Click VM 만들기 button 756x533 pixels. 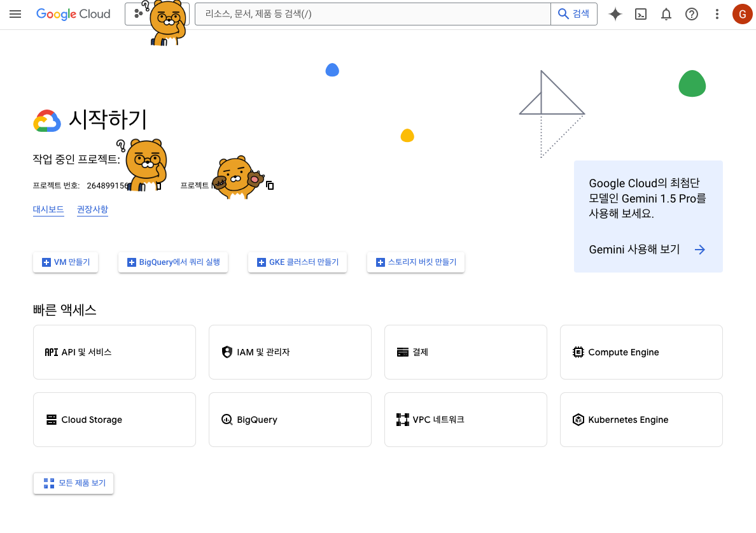tap(66, 262)
